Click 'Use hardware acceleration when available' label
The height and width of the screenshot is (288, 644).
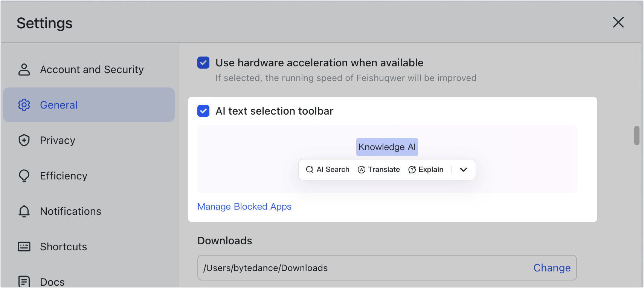pyautogui.click(x=319, y=63)
